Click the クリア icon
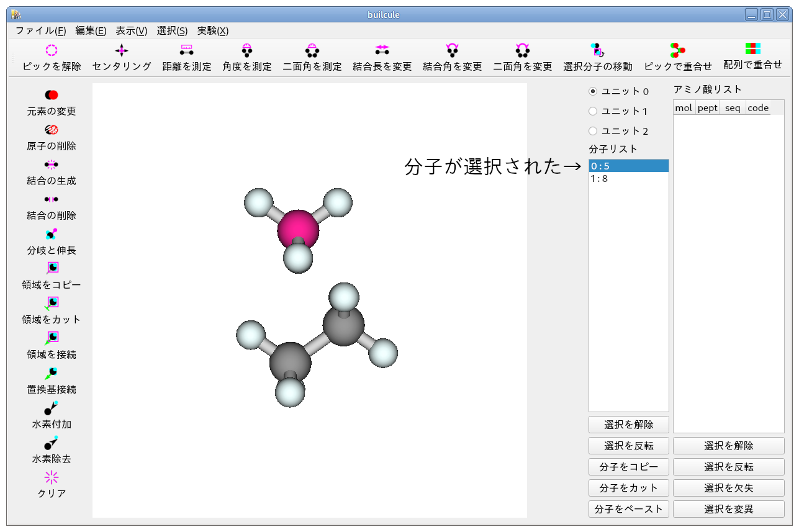 click(x=51, y=482)
